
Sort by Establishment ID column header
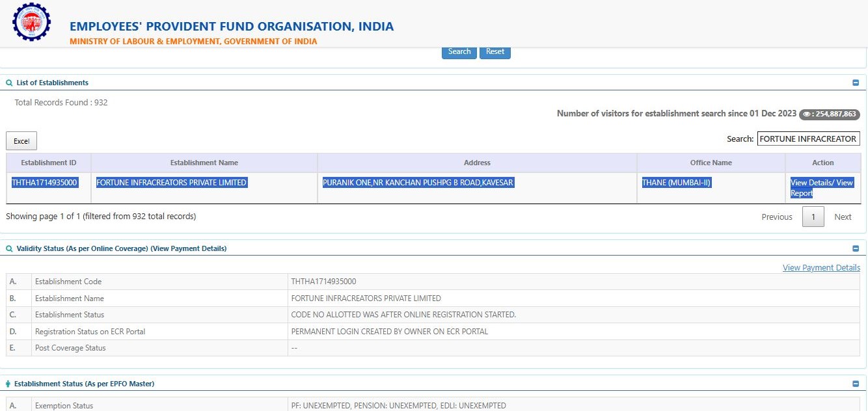[49, 163]
